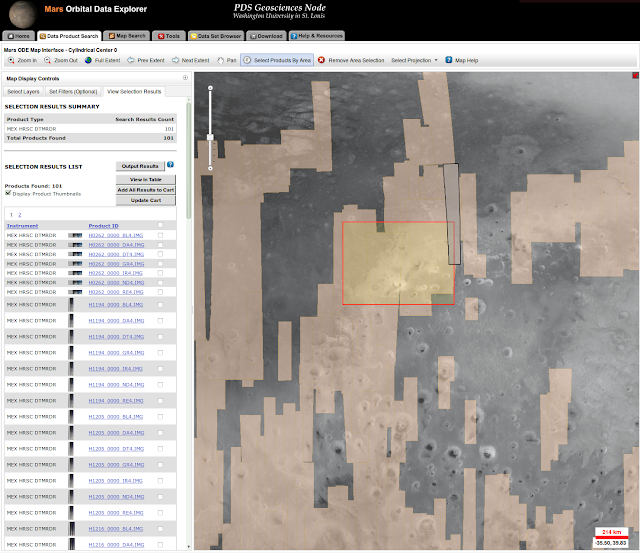
Task: Click the Update Cart button
Action: pyautogui.click(x=146, y=200)
